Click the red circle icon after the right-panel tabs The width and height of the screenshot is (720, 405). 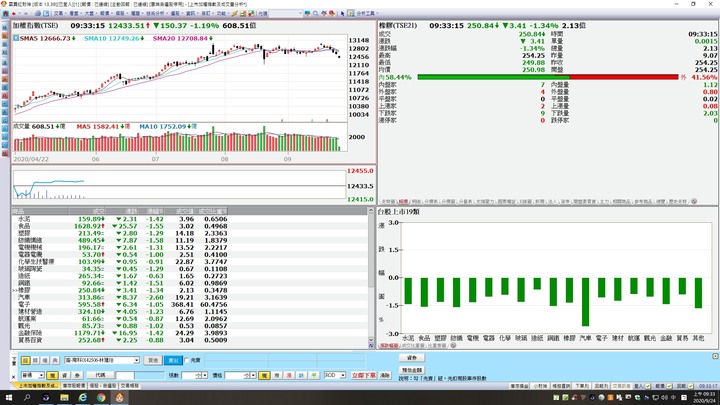tap(694, 201)
